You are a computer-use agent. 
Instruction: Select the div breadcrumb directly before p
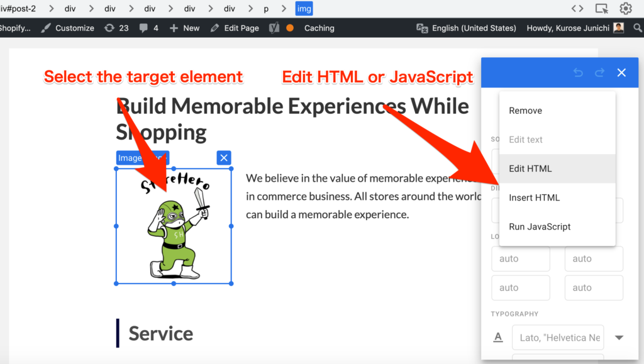(229, 9)
